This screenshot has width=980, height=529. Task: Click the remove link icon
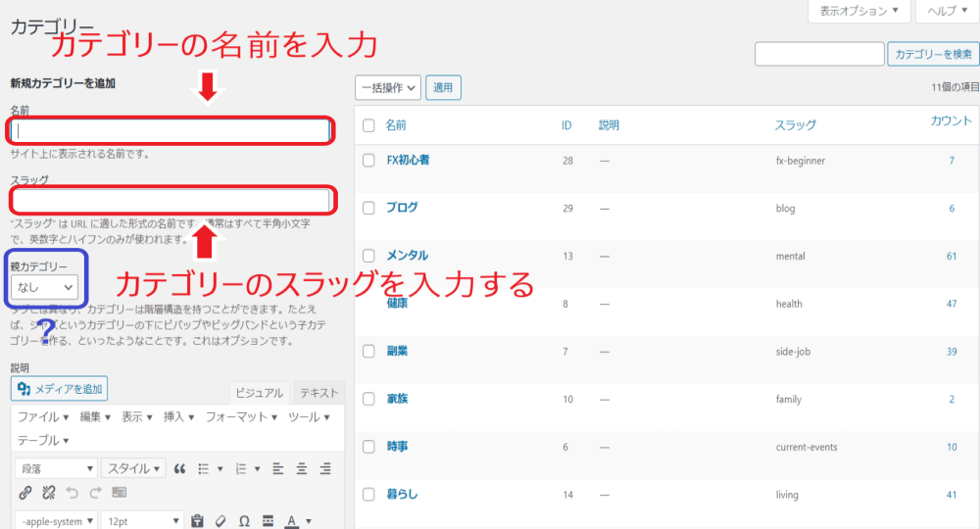47,493
